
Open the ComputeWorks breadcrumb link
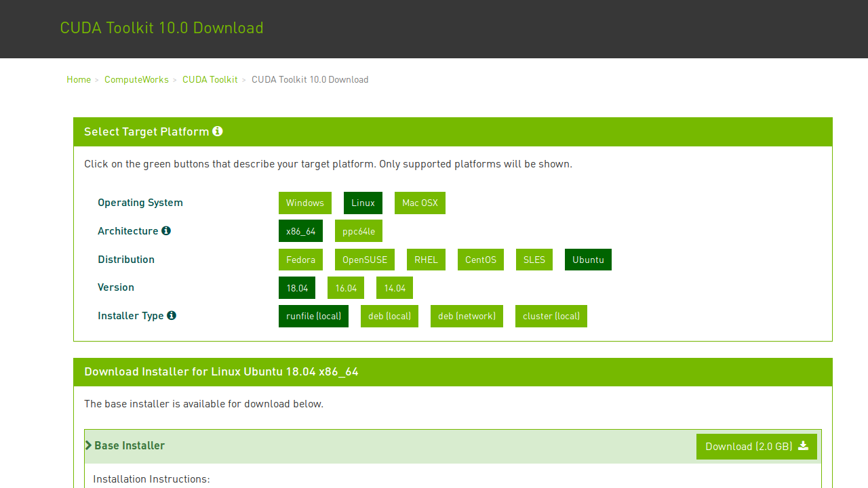[136, 79]
